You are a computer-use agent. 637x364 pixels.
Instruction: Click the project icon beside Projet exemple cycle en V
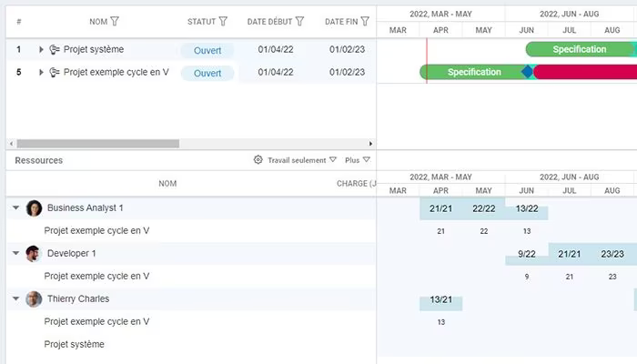point(55,72)
